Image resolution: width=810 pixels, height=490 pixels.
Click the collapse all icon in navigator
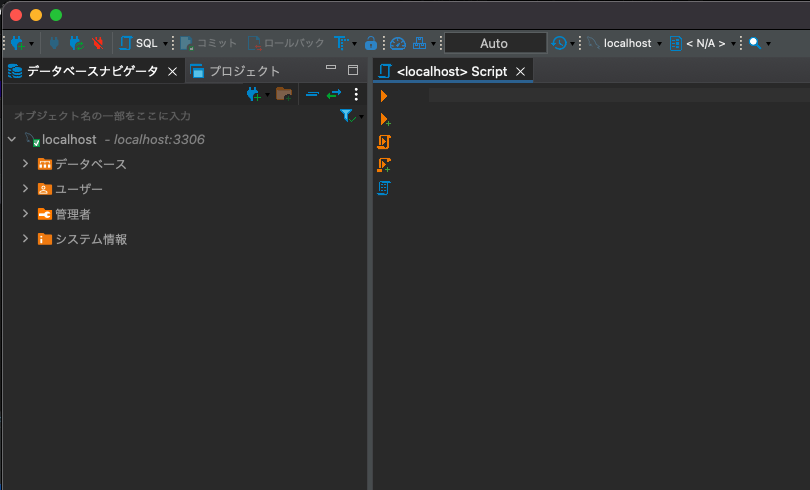tap(312, 94)
